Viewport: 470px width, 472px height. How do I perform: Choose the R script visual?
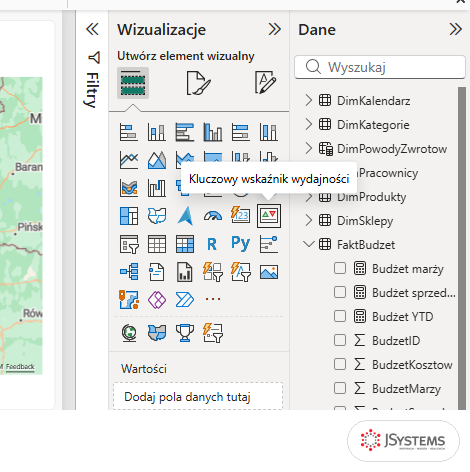(x=212, y=244)
